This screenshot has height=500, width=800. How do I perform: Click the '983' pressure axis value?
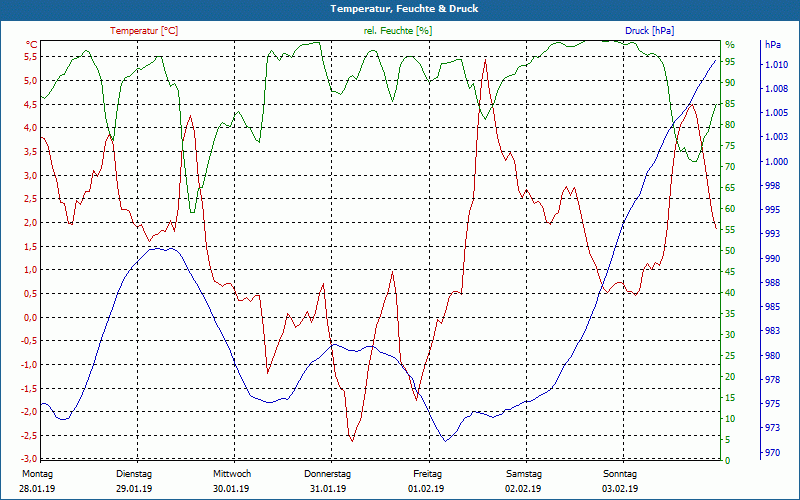point(772,331)
